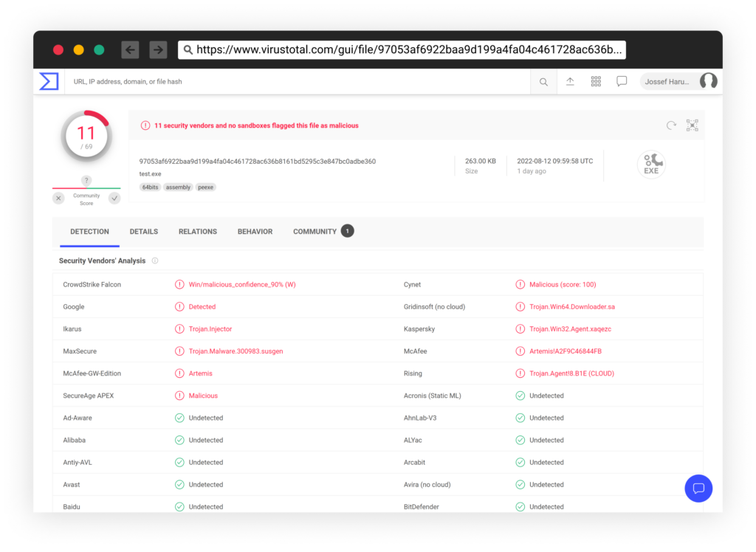Screen dimensions: 756x552
Task: Click the 263.00 KB size value
Action: (480, 161)
